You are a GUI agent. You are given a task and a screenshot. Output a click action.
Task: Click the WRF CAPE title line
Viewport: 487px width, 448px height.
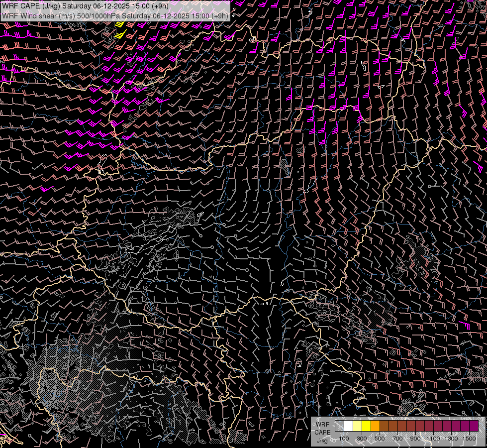(x=85, y=6)
